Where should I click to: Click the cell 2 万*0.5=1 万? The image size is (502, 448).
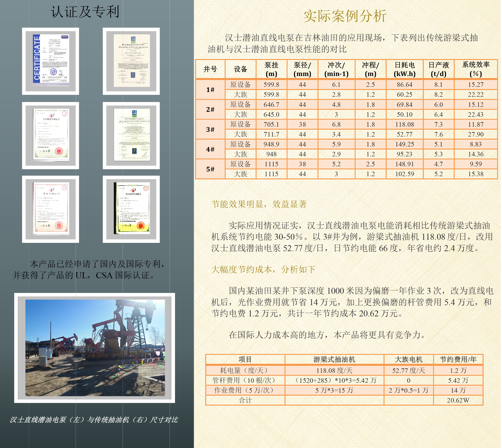pyautogui.click(x=409, y=390)
